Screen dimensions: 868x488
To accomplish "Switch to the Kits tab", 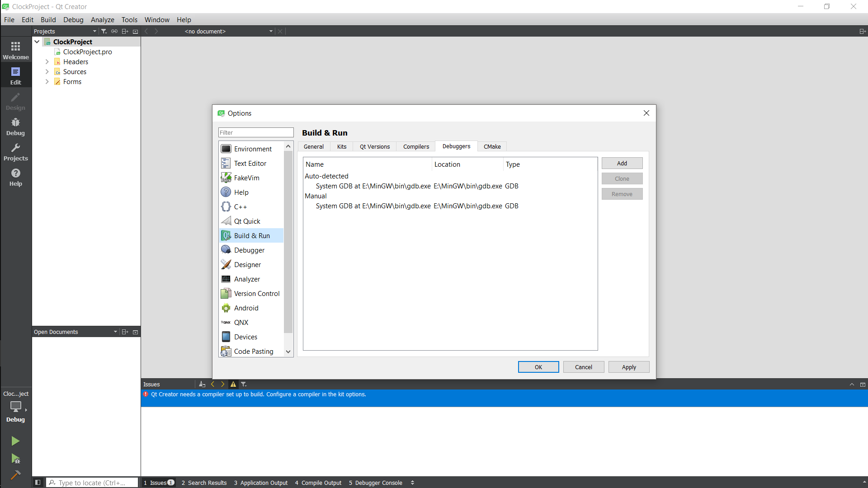I will point(342,146).
